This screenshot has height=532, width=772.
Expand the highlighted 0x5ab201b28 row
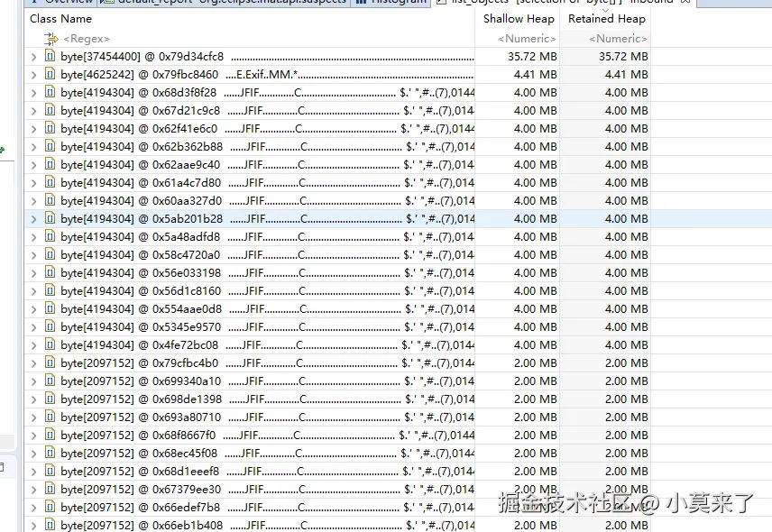click(x=33, y=219)
